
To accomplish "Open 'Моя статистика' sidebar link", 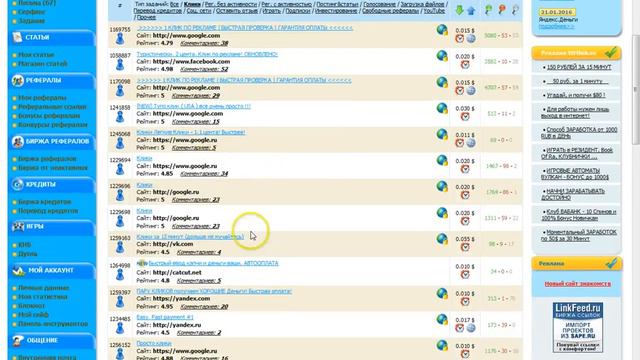I will coord(42,297).
